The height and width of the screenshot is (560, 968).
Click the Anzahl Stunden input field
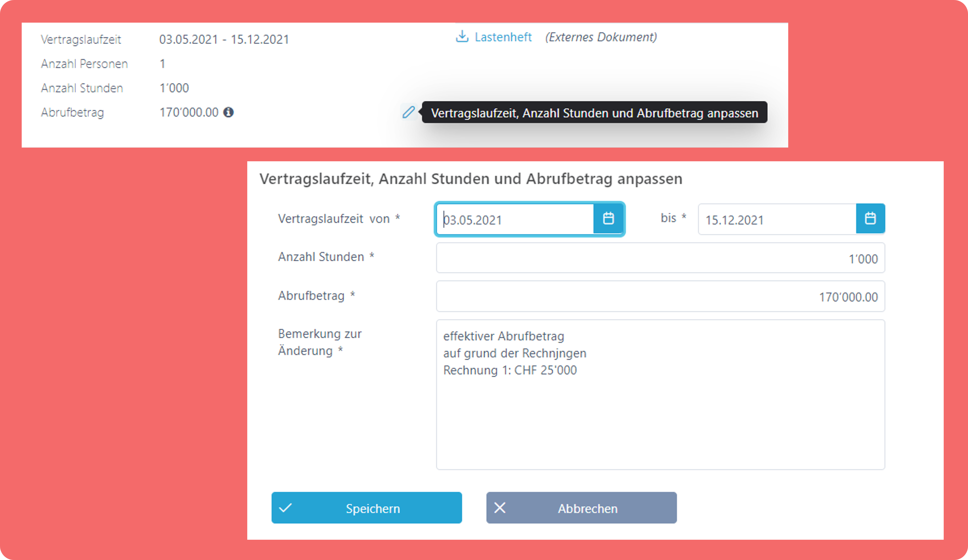tap(660, 258)
